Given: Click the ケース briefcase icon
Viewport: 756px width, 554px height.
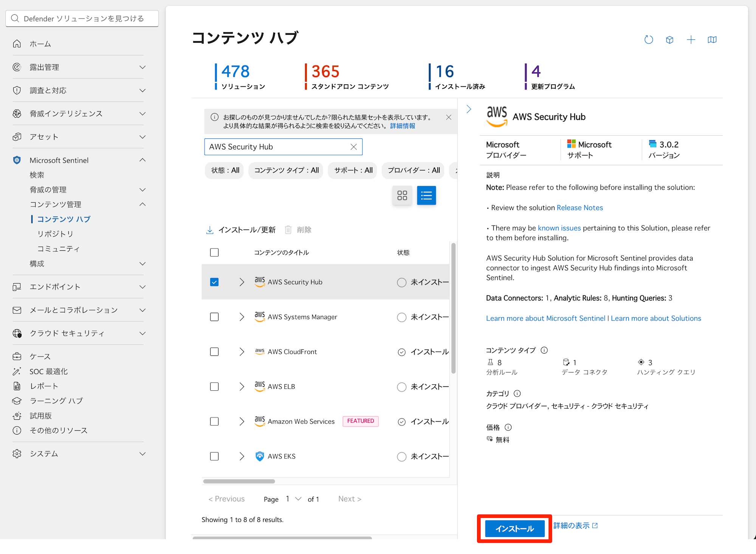Looking at the screenshot, I should coord(17,356).
